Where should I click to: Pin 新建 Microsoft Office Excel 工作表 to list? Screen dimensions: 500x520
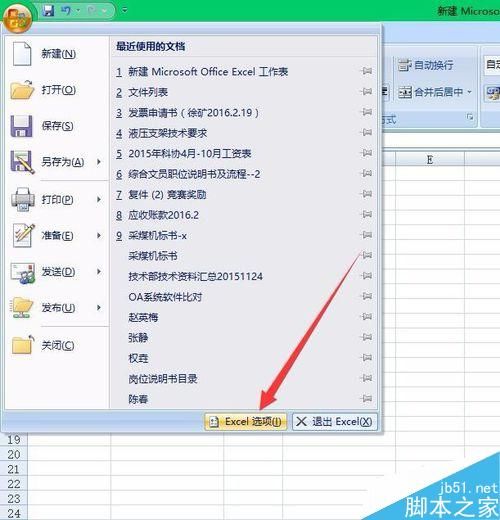pyautogui.click(x=366, y=71)
